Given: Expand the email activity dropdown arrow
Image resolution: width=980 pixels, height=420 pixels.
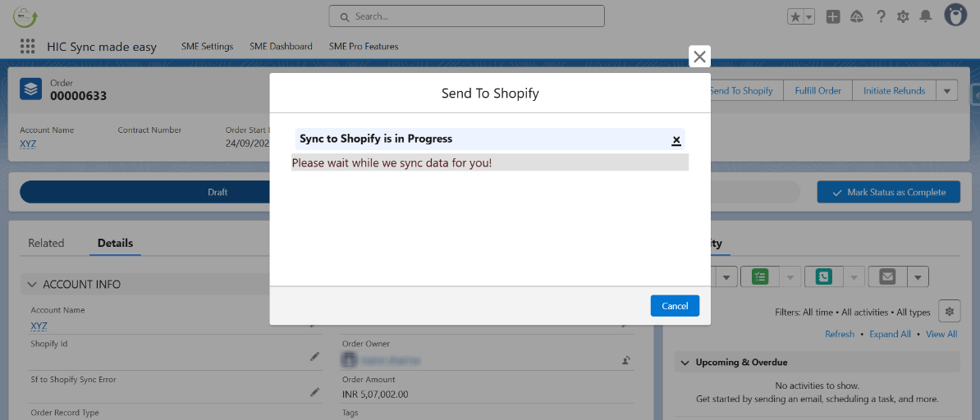Looking at the screenshot, I should tap(917, 277).
